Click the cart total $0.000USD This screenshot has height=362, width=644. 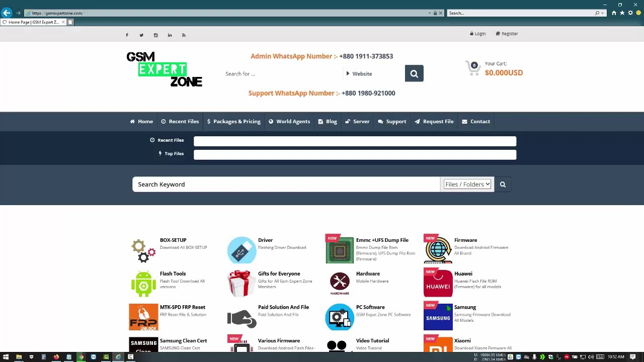pyautogui.click(x=504, y=73)
